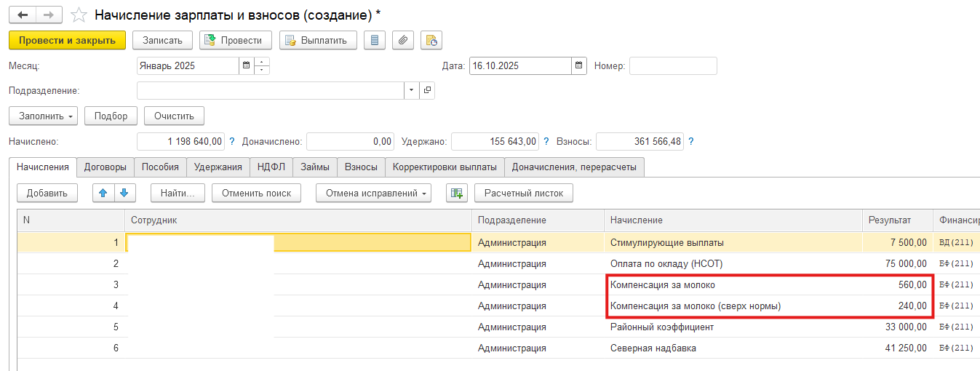Select the Корректировки выплаты tab

tap(445, 167)
